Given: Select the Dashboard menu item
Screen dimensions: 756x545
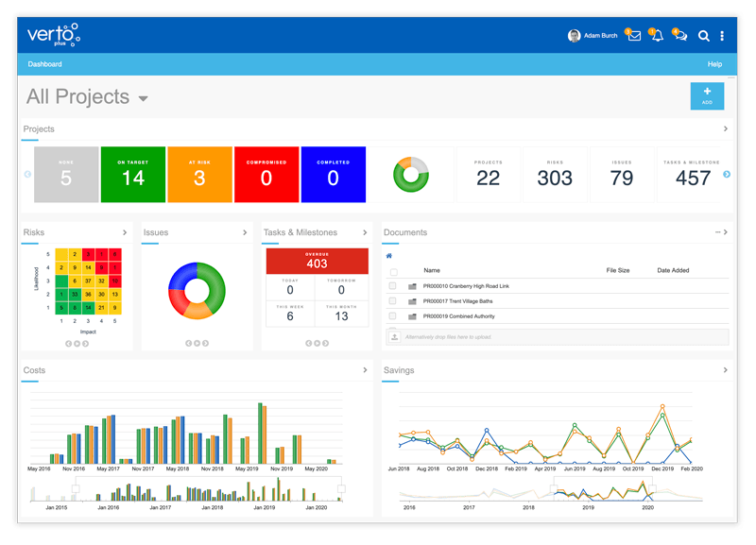Looking at the screenshot, I should coord(44,64).
